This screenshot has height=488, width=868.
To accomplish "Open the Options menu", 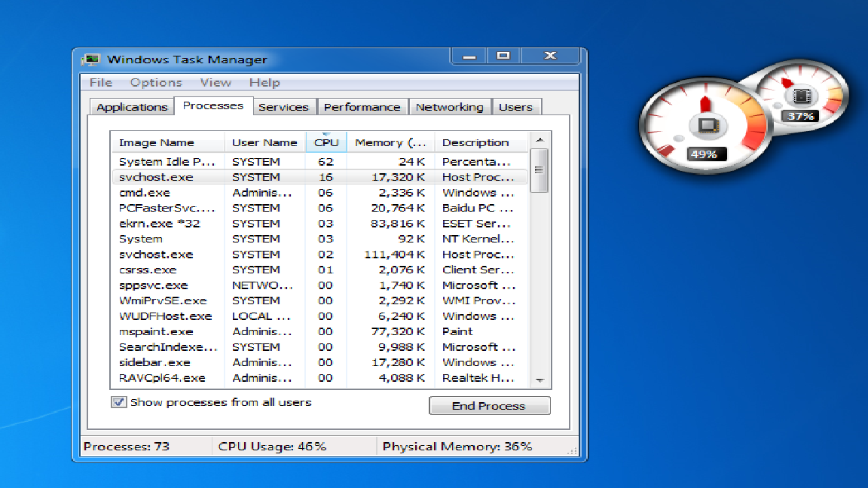I will pos(155,82).
